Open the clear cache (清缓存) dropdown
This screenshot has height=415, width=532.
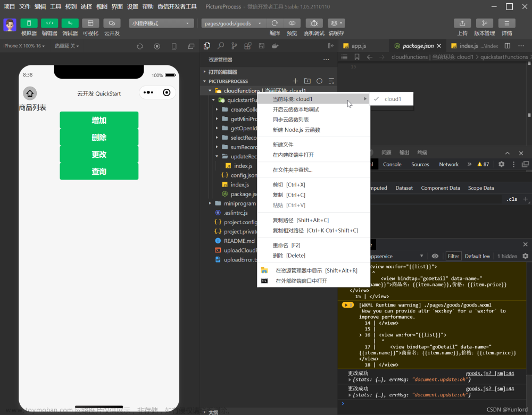coord(336,23)
